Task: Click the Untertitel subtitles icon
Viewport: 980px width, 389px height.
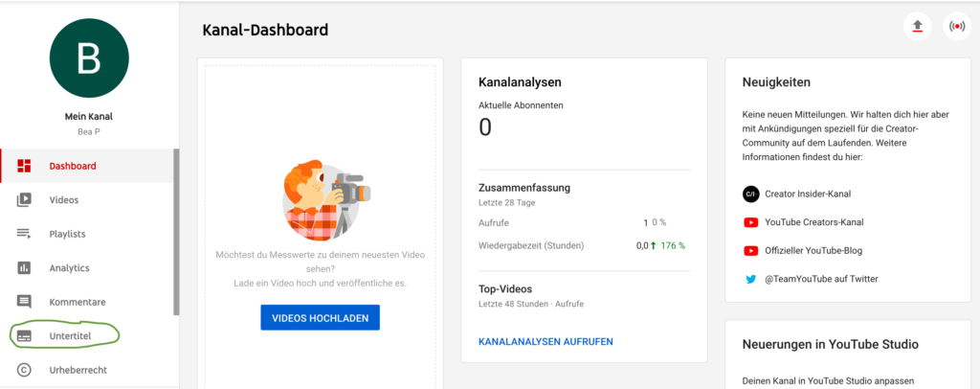Action: (x=25, y=336)
